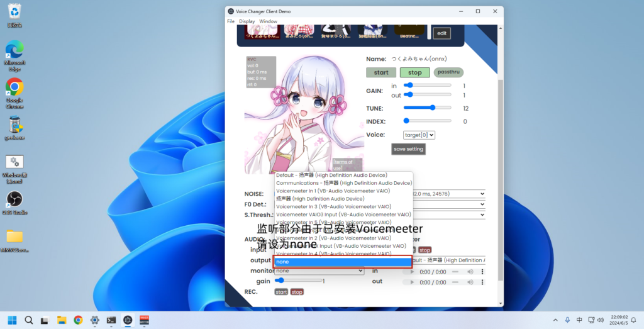This screenshot has width=644, height=329.
Task: Select the geek.exe desktop icon
Action: tap(14, 128)
